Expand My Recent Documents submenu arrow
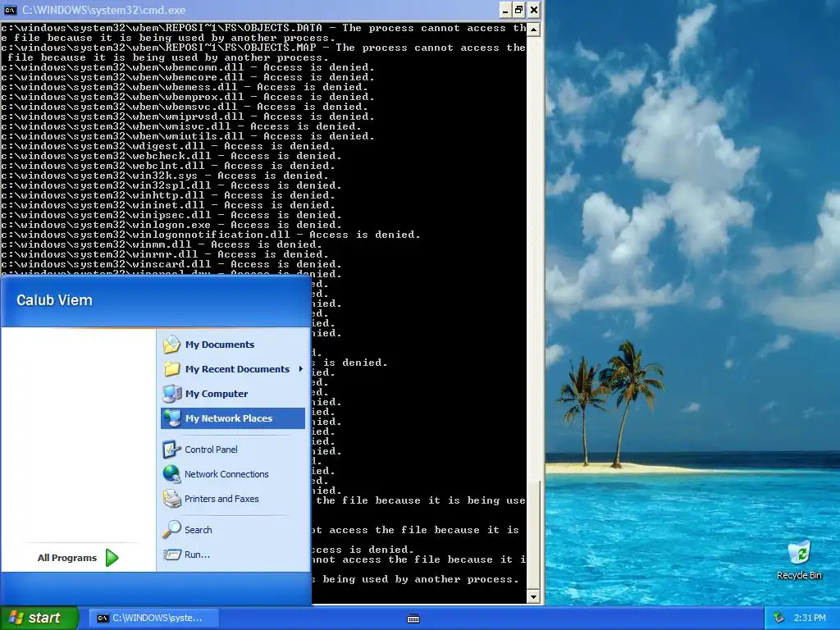840x630 pixels. tap(300, 369)
